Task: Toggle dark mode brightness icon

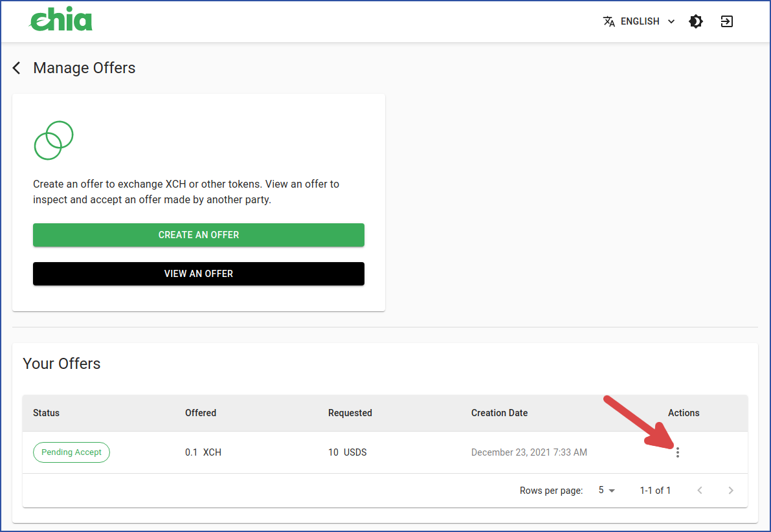Action: [696, 21]
